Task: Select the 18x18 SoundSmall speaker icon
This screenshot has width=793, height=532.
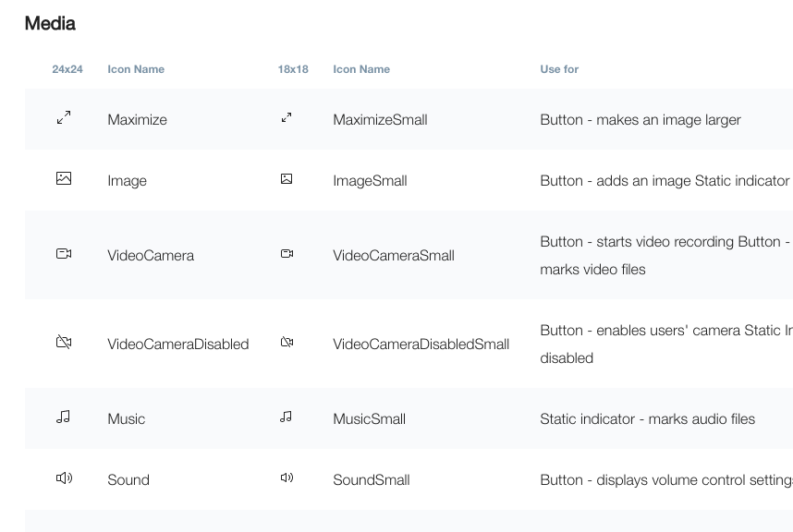Action: [287, 478]
